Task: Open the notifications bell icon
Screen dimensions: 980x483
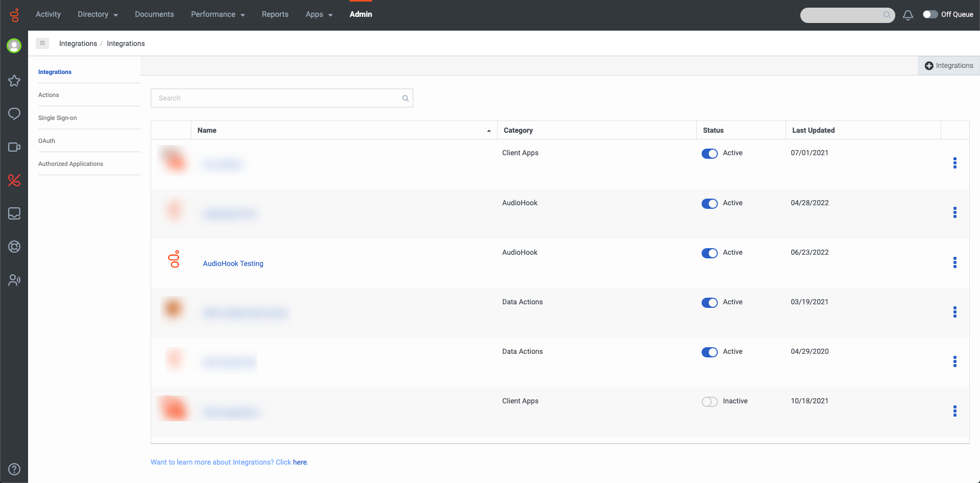Action: click(x=908, y=15)
